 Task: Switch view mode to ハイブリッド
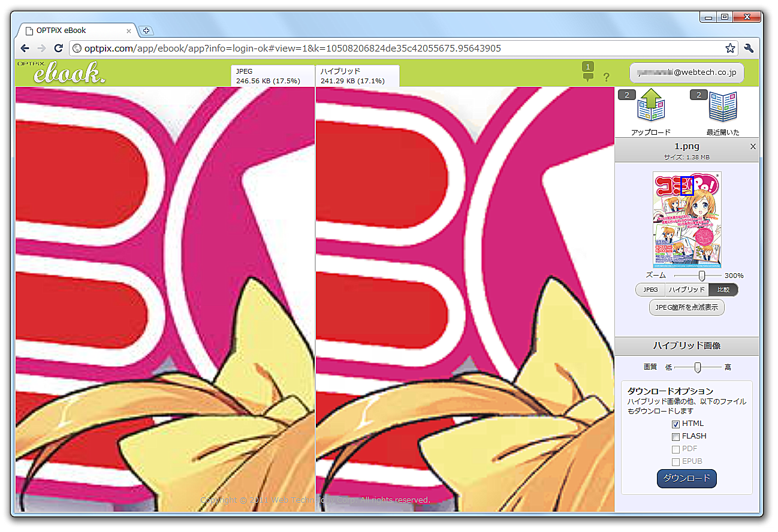(x=687, y=290)
